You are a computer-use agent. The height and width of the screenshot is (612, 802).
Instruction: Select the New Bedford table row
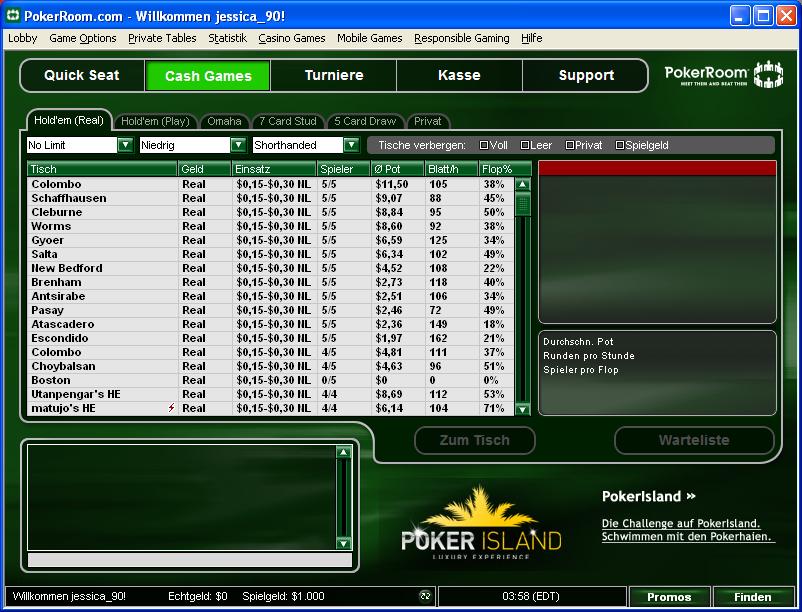pos(270,268)
